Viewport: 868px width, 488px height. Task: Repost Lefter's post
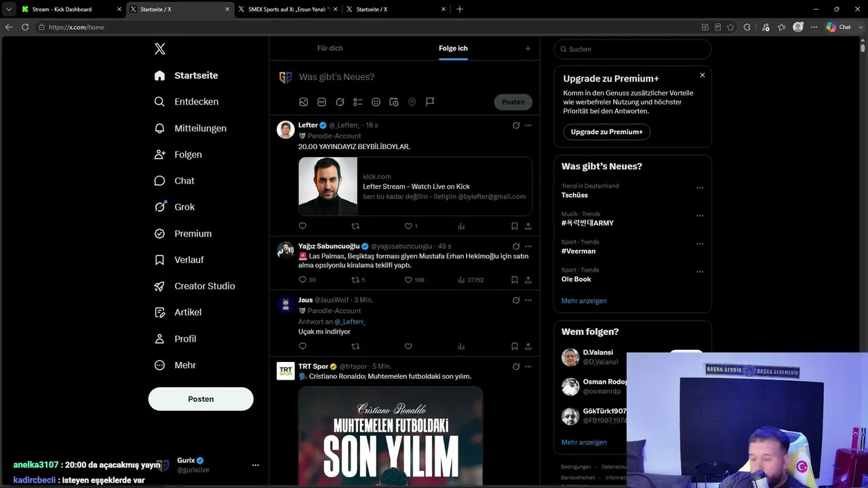click(x=355, y=226)
